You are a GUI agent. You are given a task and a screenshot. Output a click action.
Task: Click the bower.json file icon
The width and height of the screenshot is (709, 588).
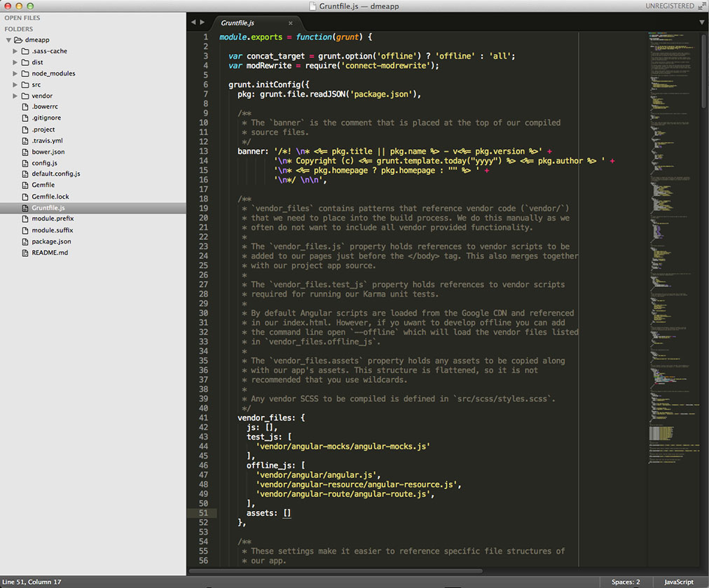(25, 152)
